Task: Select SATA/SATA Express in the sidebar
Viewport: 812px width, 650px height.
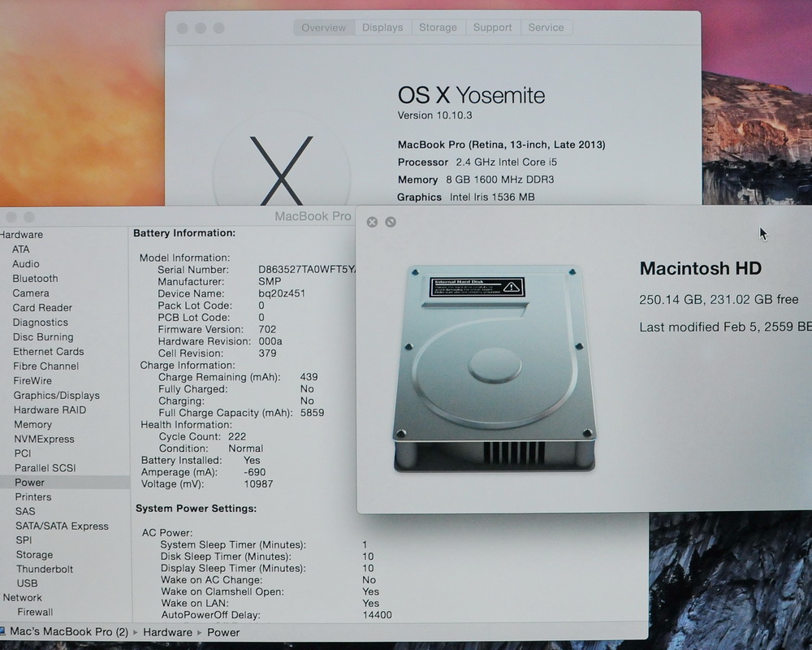Action: click(x=62, y=526)
